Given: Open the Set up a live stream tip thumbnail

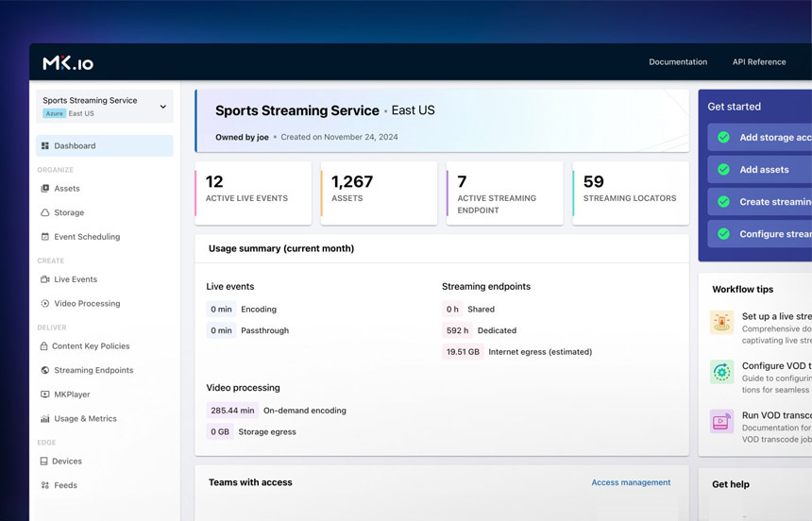Looking at the screenshot, I should coord(722,322).
